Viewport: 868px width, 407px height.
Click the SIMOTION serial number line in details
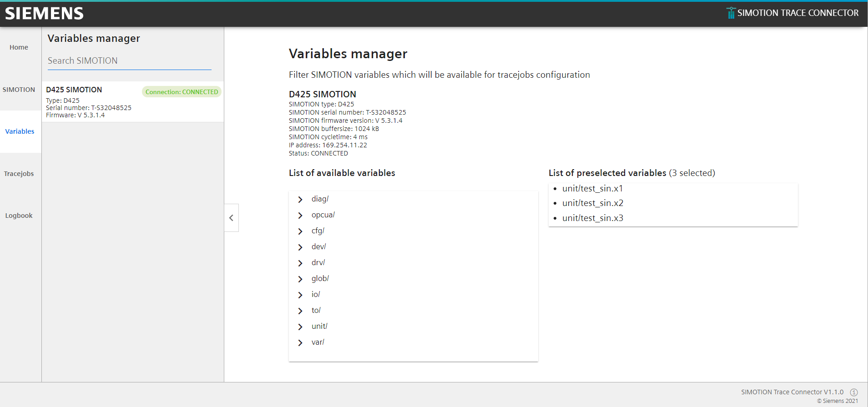348,112
